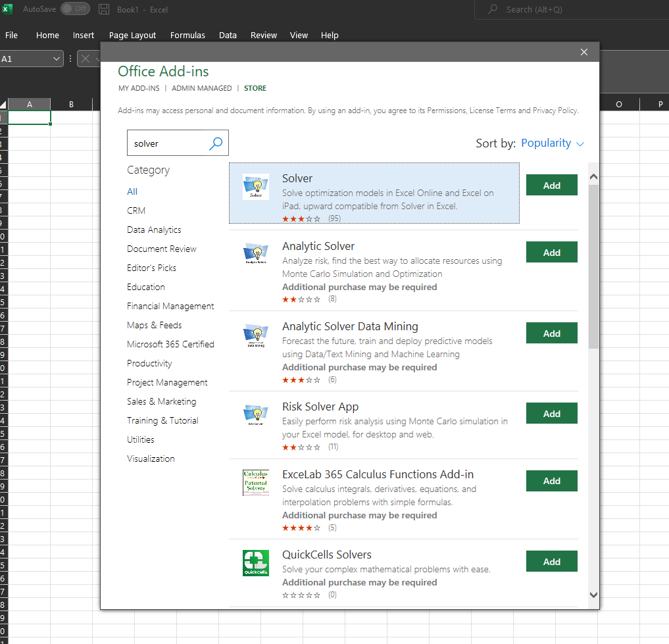Image resolution: width=669 pixels, height=644 pixels.
Task: Select the Training & Tutorial category
Action: [x=162, y=420]
